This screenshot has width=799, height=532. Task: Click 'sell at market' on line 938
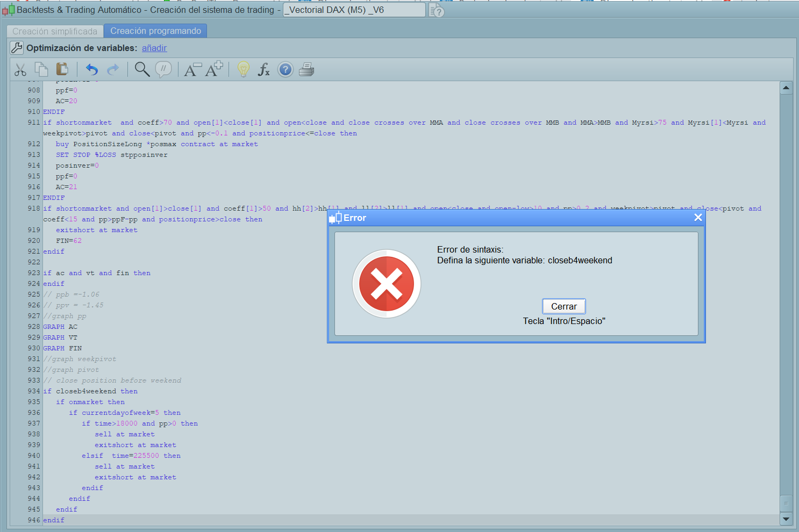tap(125, 434)
